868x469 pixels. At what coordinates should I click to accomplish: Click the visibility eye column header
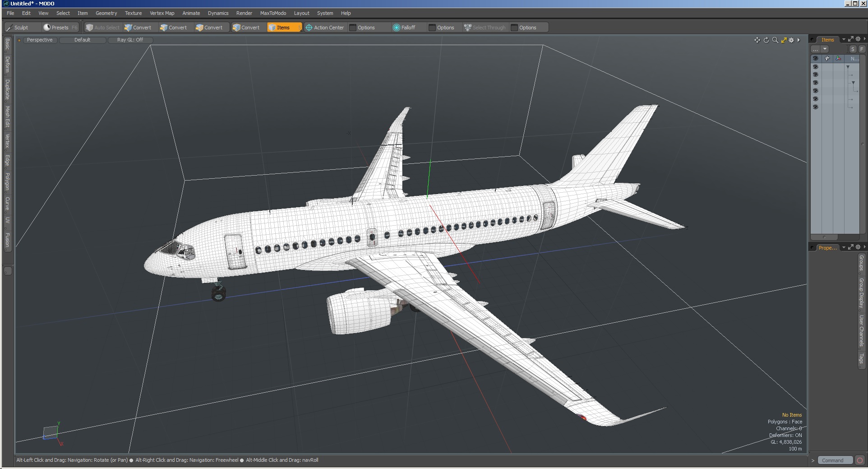point(815,58)
